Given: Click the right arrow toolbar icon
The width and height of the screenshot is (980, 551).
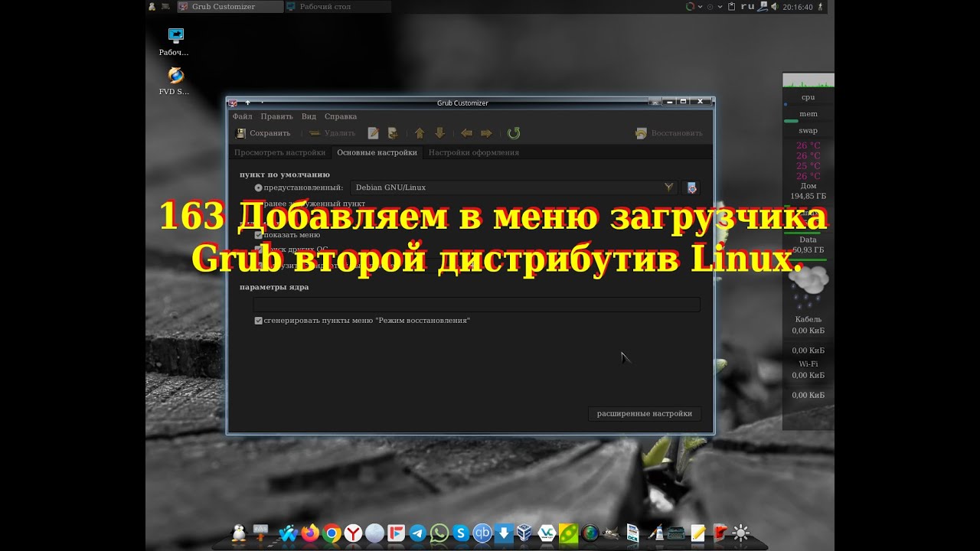Looking at the screenshot, I should [x=486, y=133].
